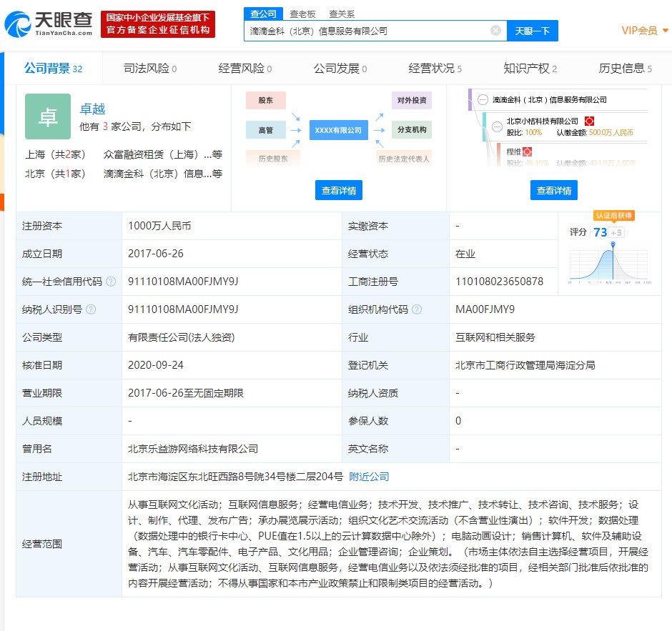Screen dimensions: 672x631
Task: Select operating status 在业
Action: 465,254
